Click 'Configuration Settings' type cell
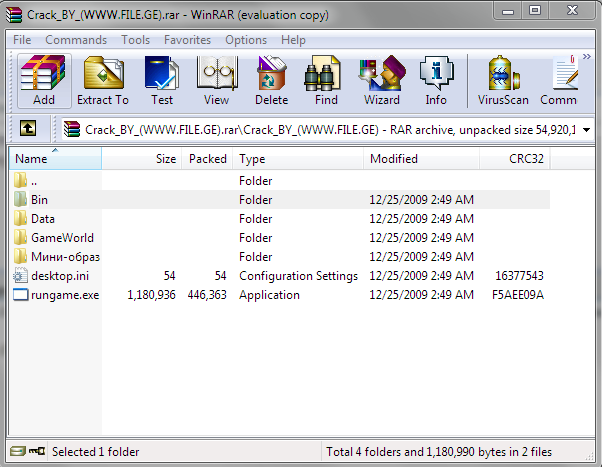 point(298,275)
